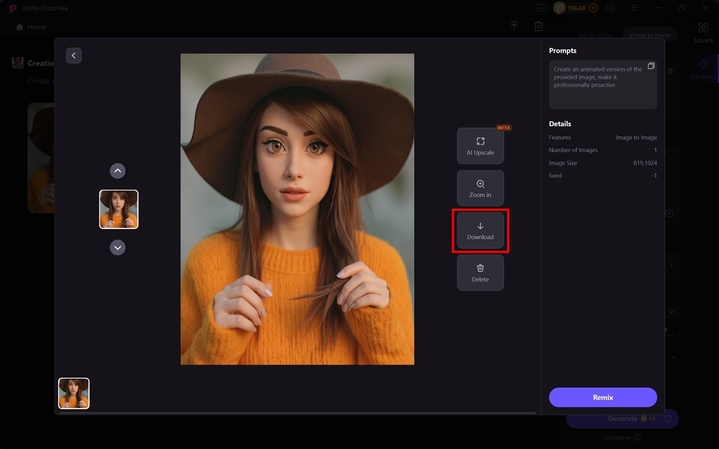
Task: Click the upload arrow icon in top bar
Action: coord(514,26)
